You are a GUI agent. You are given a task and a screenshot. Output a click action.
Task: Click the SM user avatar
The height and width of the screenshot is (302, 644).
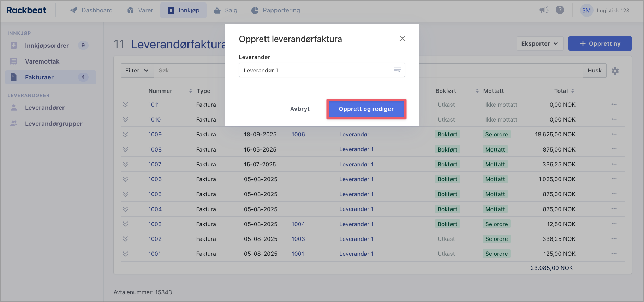[586, 11]
